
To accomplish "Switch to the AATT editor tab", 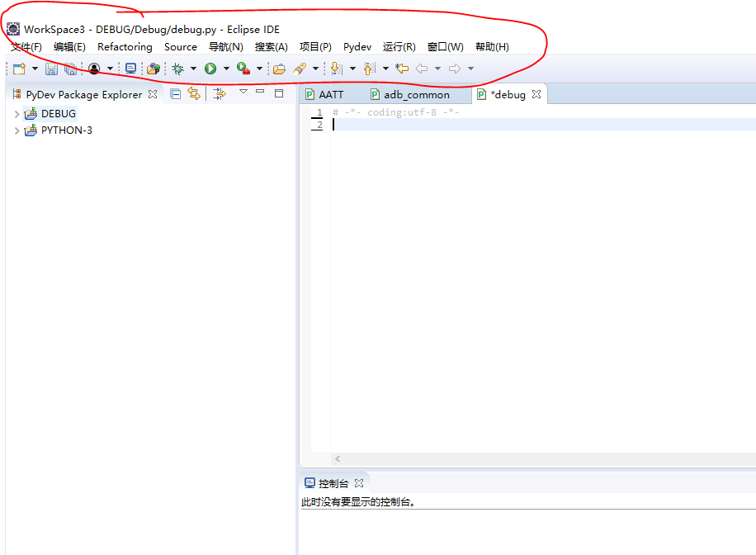I will pos(331,95).
